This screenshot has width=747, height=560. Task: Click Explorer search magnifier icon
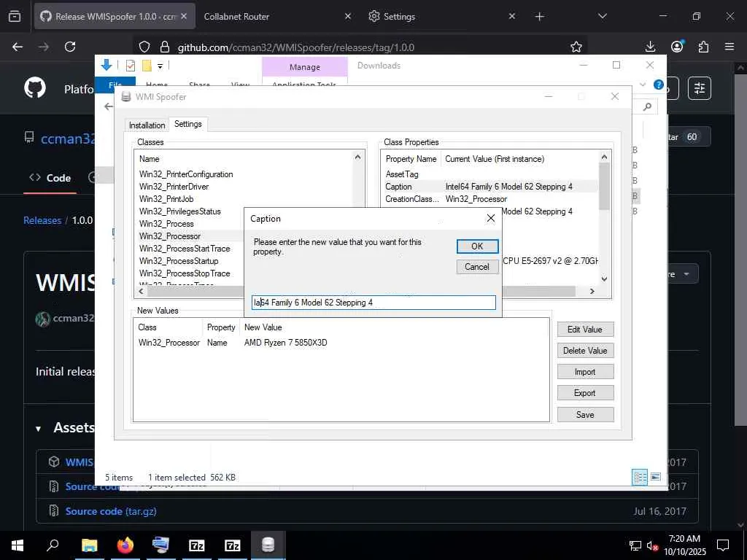[647, 106]
